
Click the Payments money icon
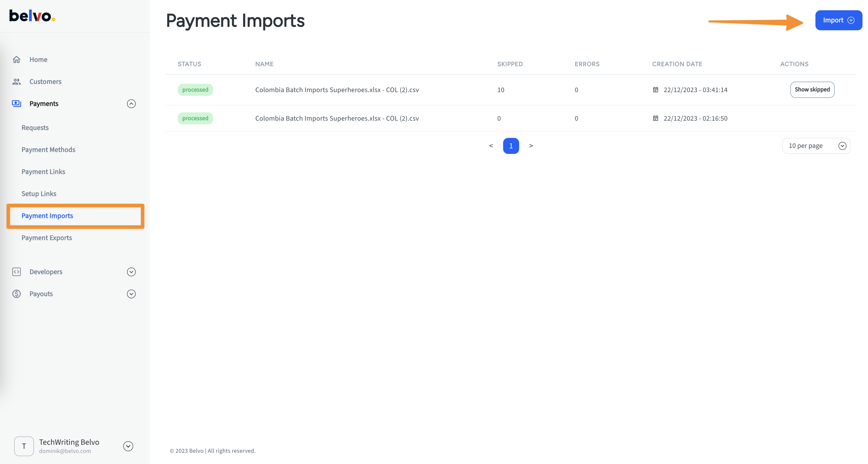click(17, 103)
